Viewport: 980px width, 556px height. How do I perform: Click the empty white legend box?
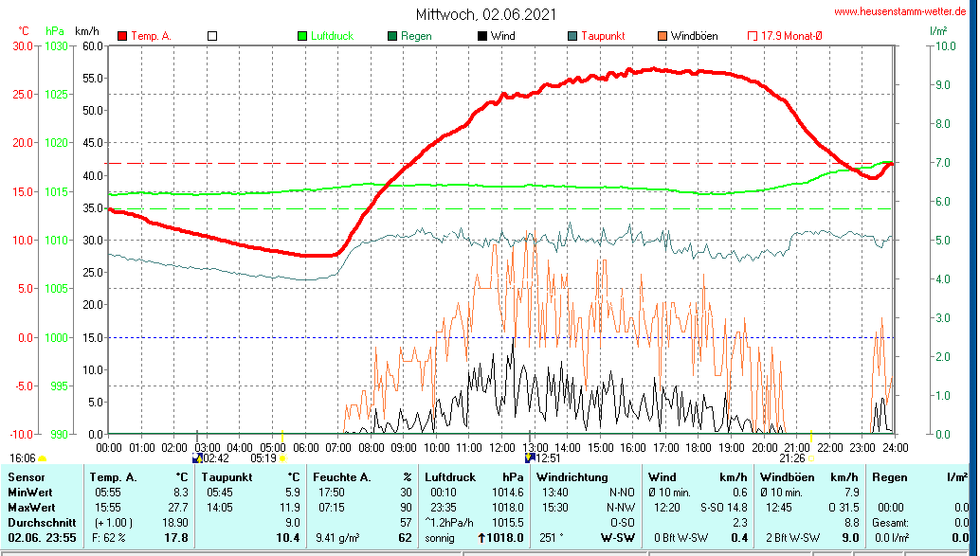pos(212,36)
